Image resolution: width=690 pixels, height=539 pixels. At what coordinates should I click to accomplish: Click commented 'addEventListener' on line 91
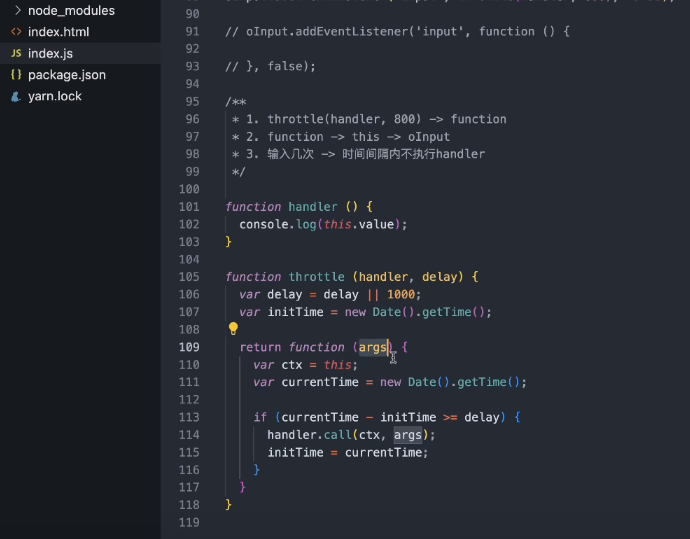tap(352, 32)
